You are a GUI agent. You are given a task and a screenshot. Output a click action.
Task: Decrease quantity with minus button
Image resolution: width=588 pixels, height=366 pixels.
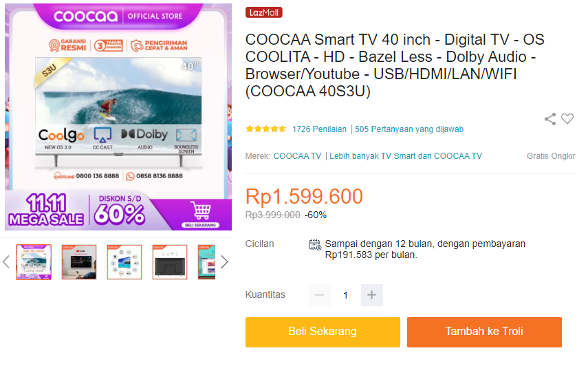pyautogui.click(x=320, y=294)
